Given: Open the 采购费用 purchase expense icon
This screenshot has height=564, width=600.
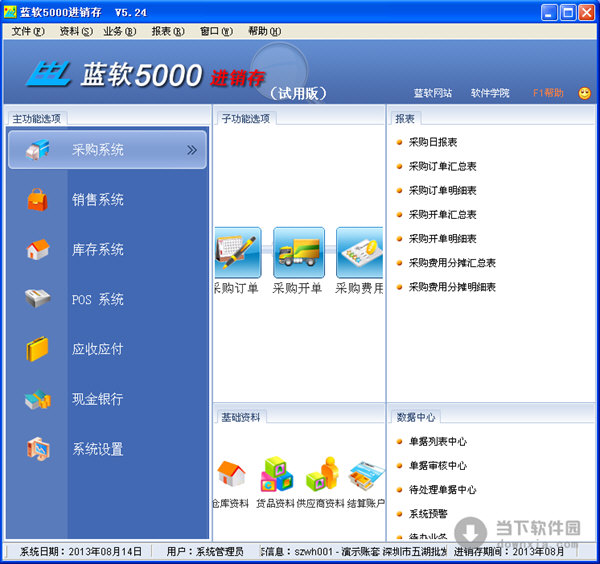Looking at the screenshot, I should [359, 252].
